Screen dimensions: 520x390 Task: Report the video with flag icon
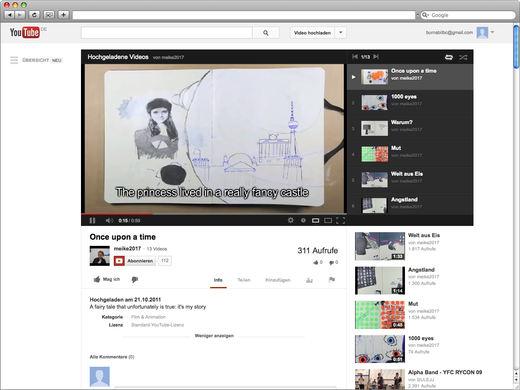332,280
